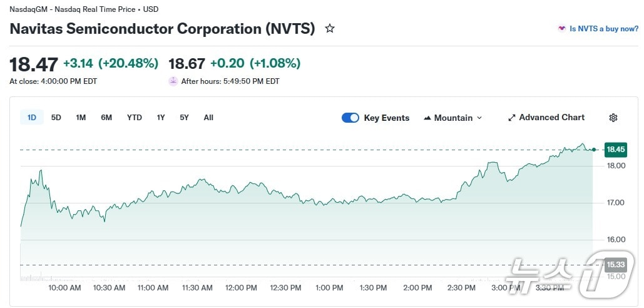Choose the 5Y time range
Viewport: 644px width, 308px height.
click(184, 118)
